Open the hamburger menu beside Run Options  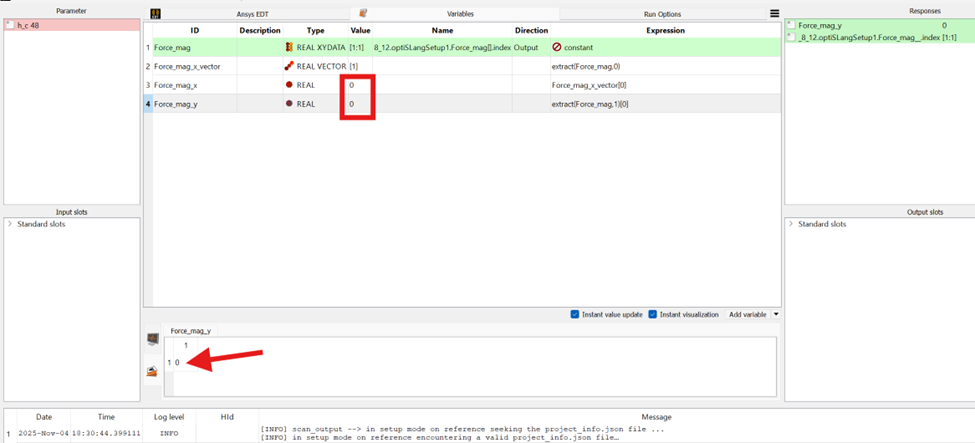(774, 14)
